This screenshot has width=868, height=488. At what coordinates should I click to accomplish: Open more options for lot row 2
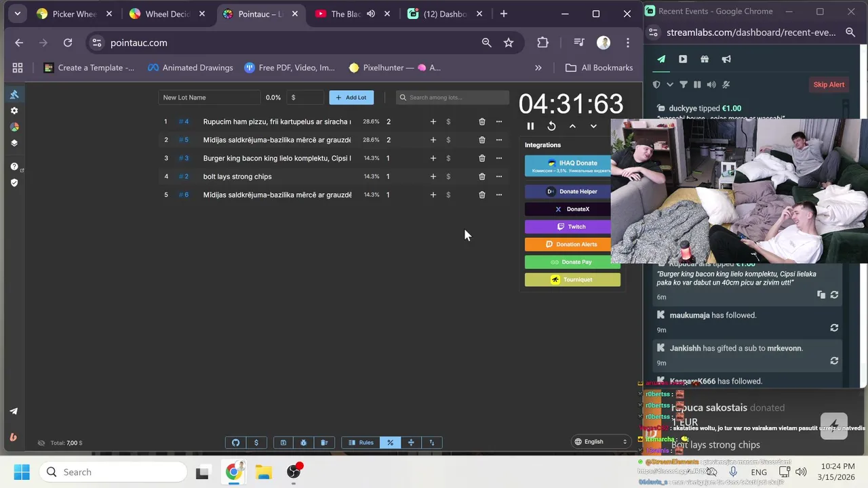499,140
